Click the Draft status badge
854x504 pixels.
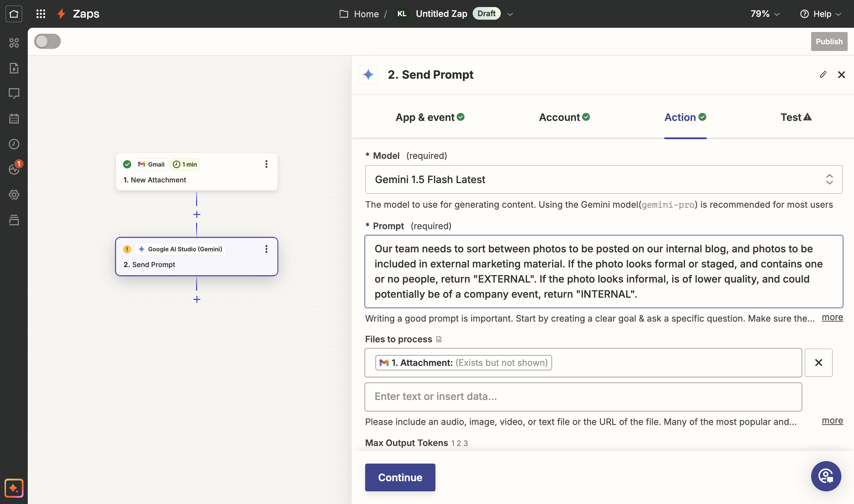[486, 13]
